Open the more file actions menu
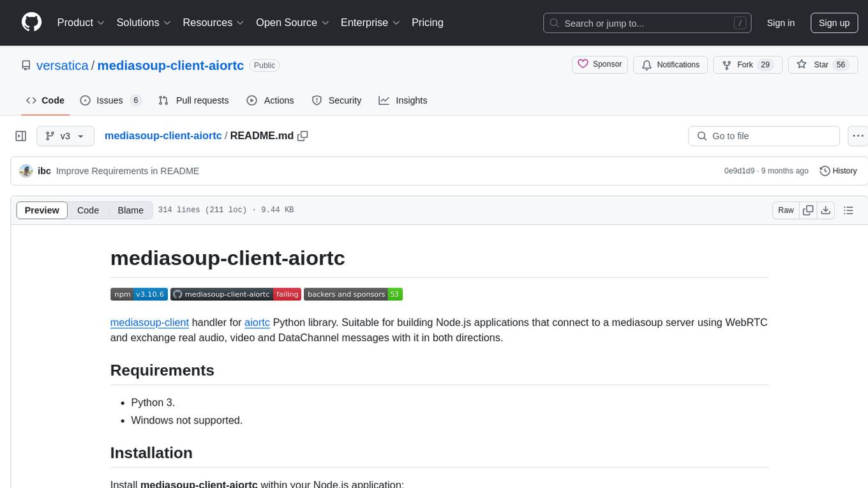This screenshot has height=488, width=868. tap(858, 136)
